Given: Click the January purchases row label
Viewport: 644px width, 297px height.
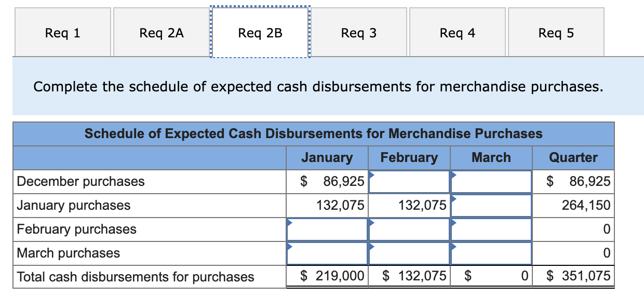Looking at the screenshot, I should pos(74,206).
